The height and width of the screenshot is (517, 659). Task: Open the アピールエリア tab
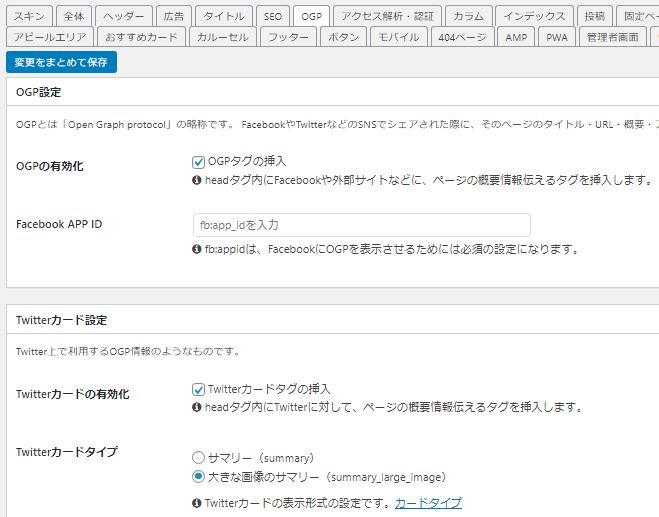click(50, 37)
